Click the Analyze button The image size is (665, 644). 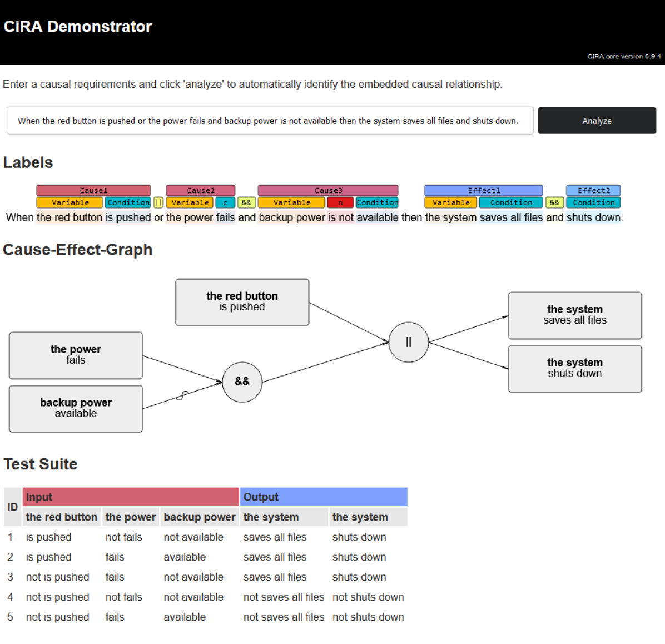tap(596, 121)
